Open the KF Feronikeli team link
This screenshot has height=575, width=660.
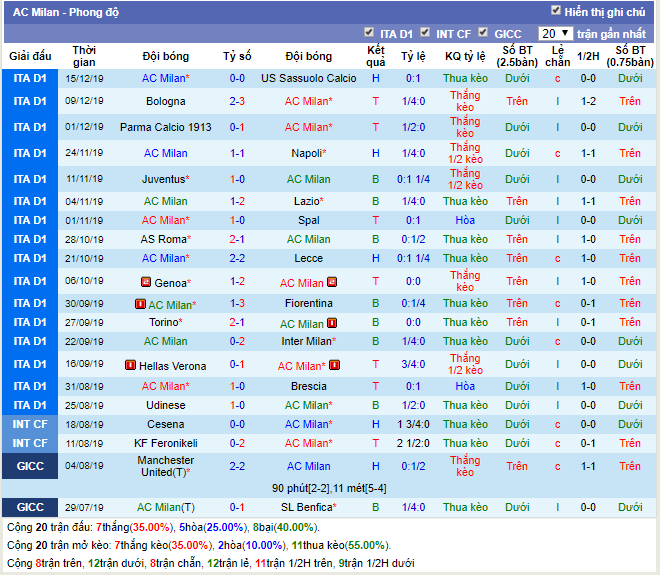(x=166, y=443)
